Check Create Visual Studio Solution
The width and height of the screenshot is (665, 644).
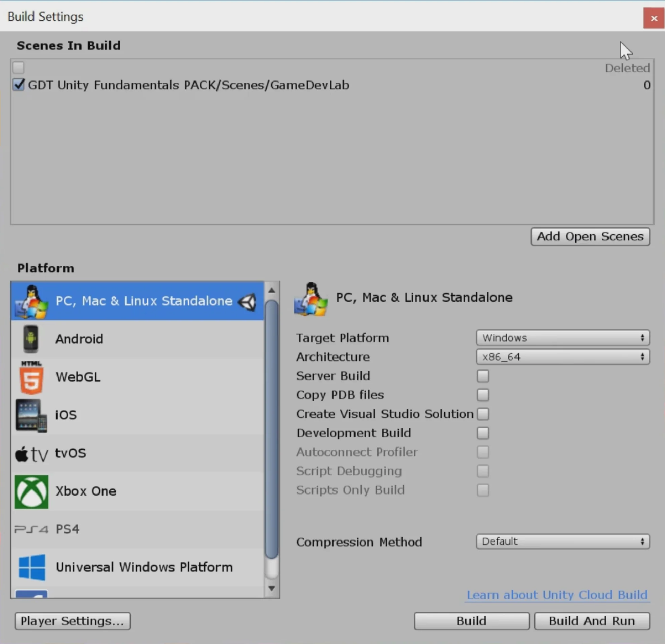(483, 414)
